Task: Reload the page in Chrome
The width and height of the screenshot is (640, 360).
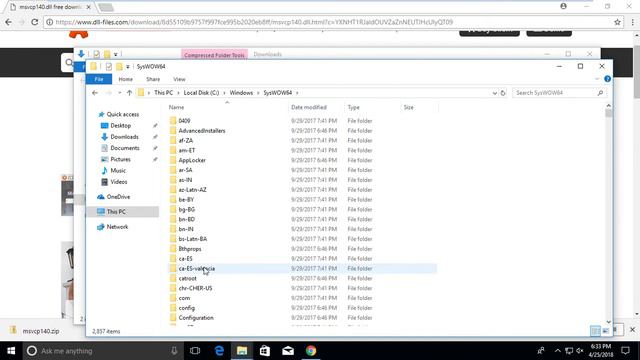Action: point(35,22)
